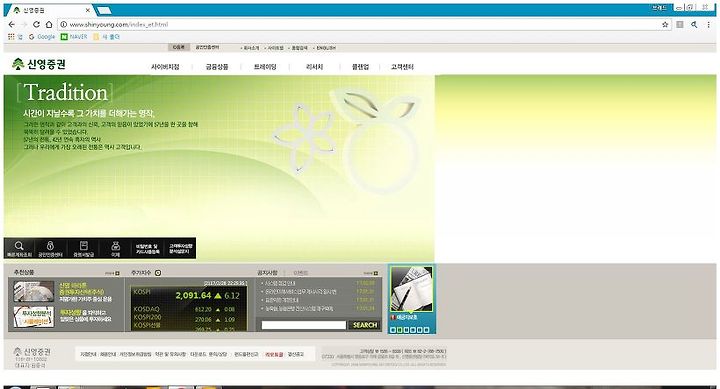Switch to the 이벤트 tab
This screenshot has width=720, height=389.
(x=301, y=273)
